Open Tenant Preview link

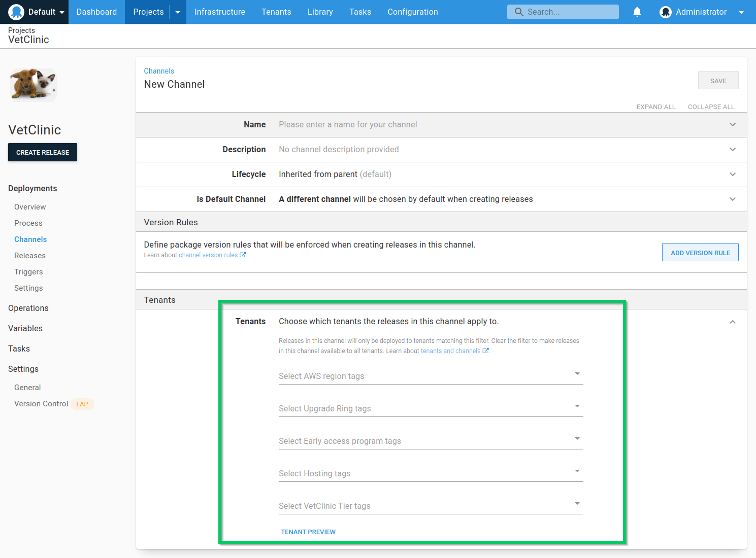click(x=308, y=532)
